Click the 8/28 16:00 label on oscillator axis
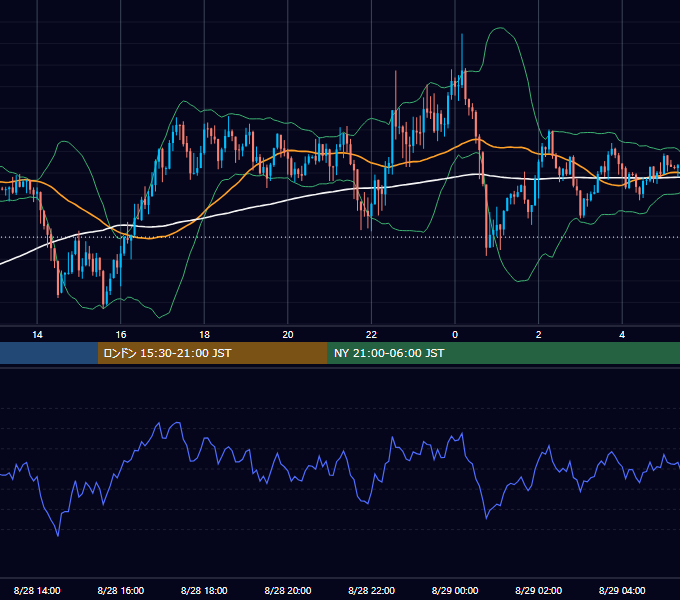This screenshot has width=680, height=600. (121, 590)
